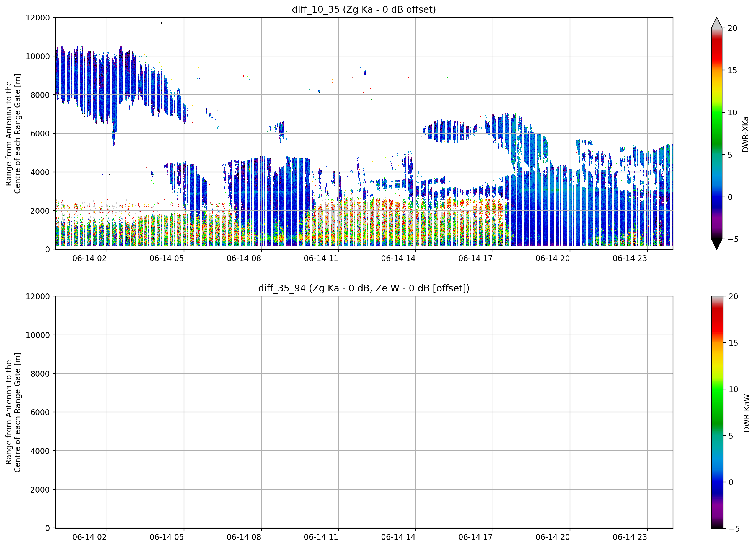Click the black lower extend arrow of DWR-XKa colorbar
Image resolution: width=756 pixels, height=547 pixels.
(717, 244)
